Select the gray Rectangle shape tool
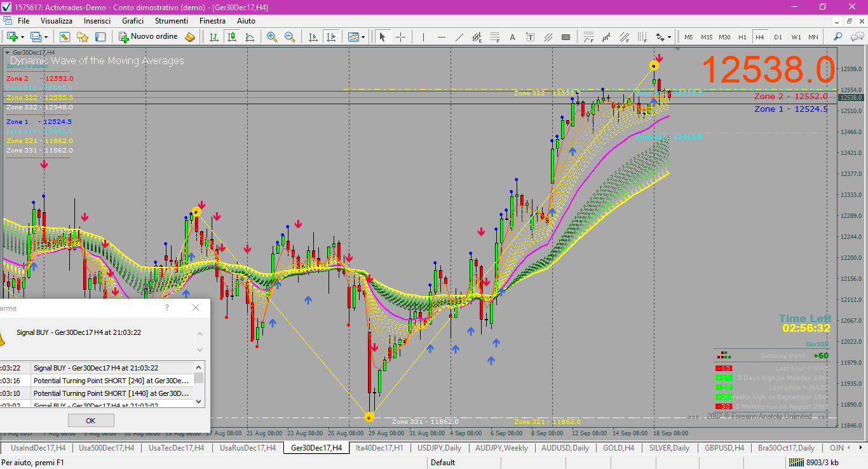This screenshot has height=469, width=868. point(566,37)
